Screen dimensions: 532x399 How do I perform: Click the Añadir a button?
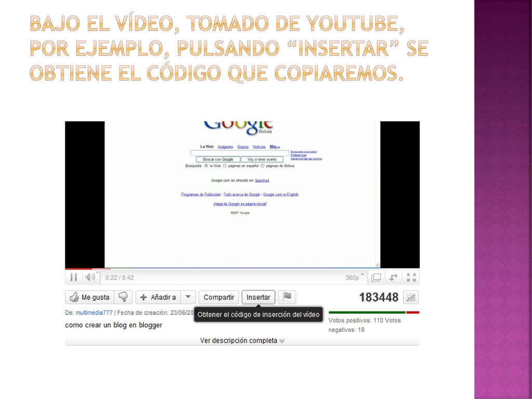point(158,297)
